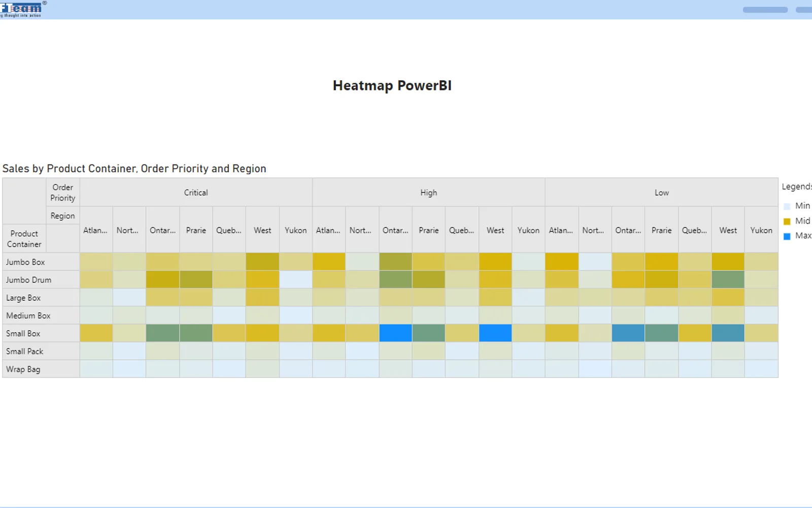Click the Min legend label

click(x=802, y=206)
